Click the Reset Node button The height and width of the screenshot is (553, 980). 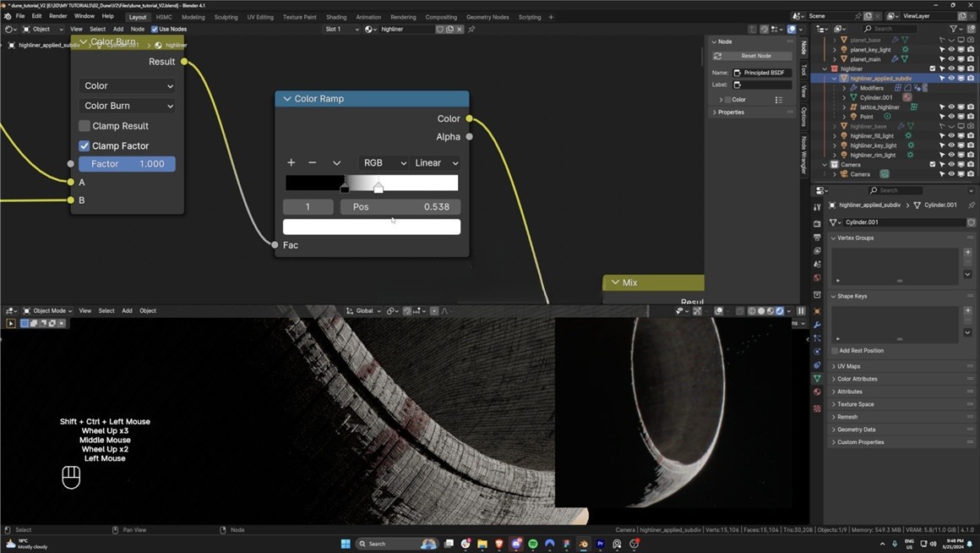click(756, 56)
